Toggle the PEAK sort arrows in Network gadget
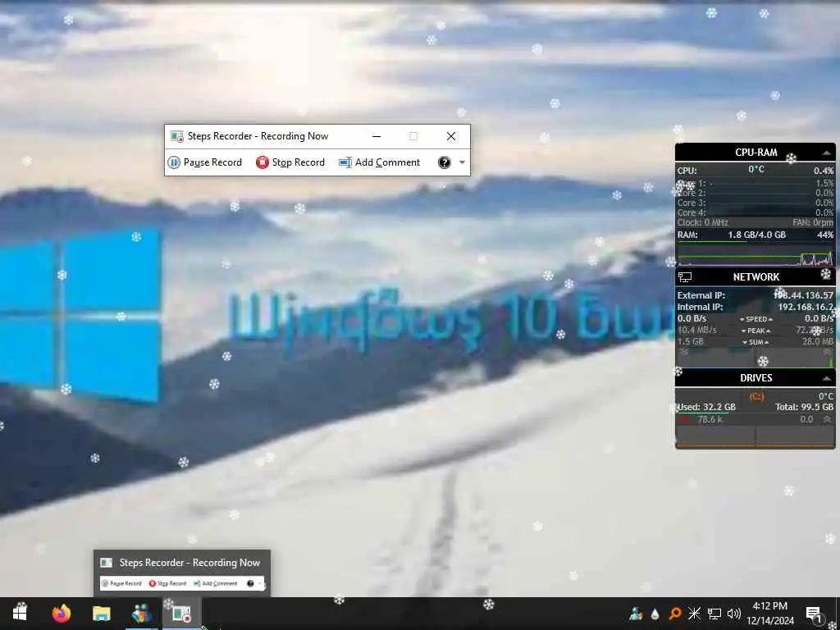 point(756,331)
